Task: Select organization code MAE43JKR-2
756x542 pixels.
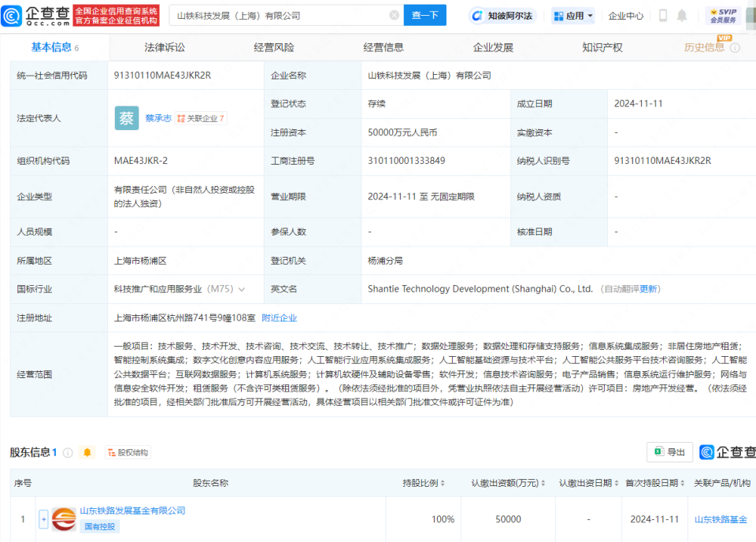Action: 141,161
